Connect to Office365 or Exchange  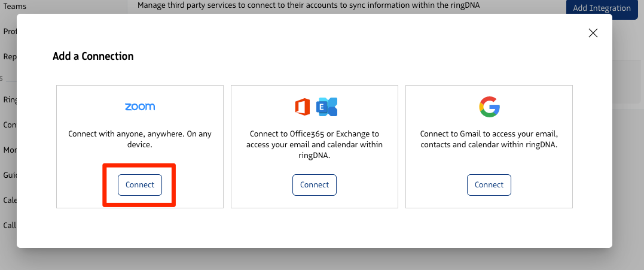[x=315, y=185]
